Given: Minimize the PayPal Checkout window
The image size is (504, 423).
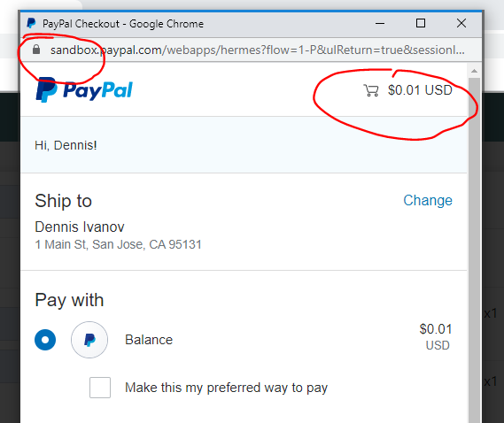Looking at the screenshot, I should point(380,23).
